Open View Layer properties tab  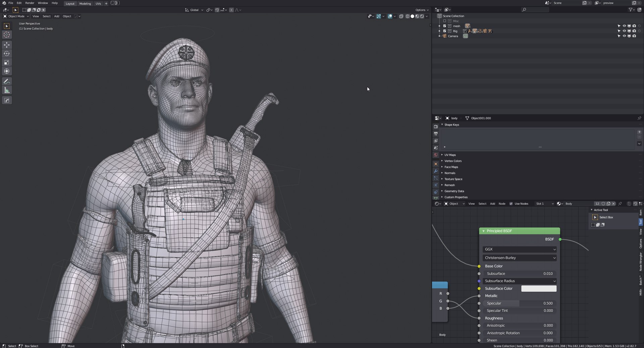point(436,141)
